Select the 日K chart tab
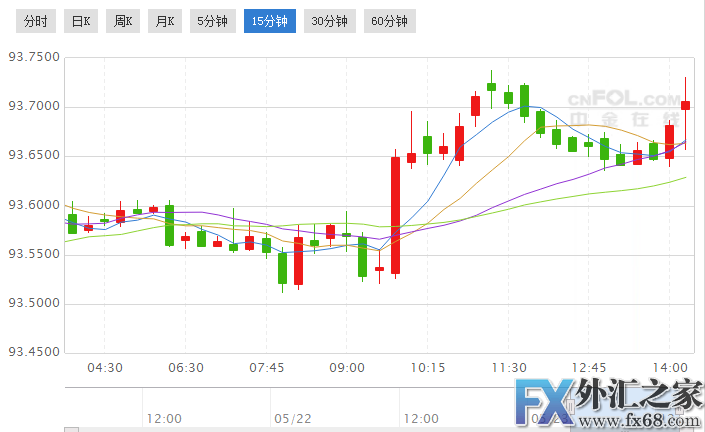Screen dimensions: 705x432 (78, 21)
